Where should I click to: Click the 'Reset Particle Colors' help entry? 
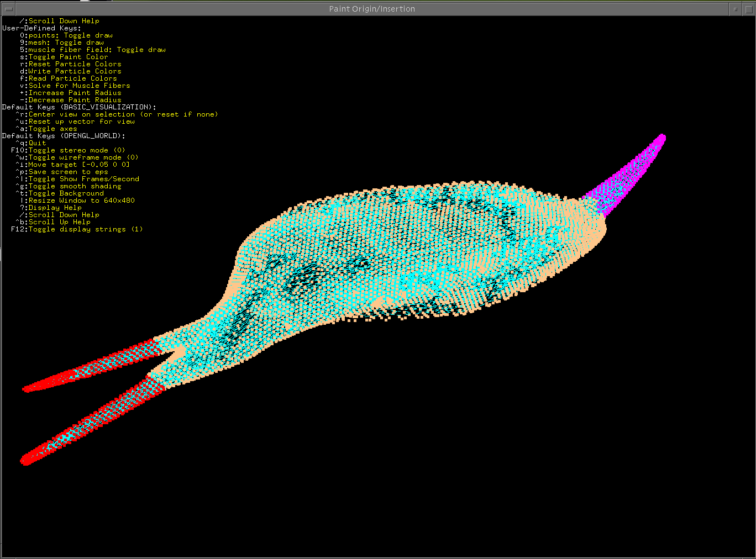pos(75,64)
